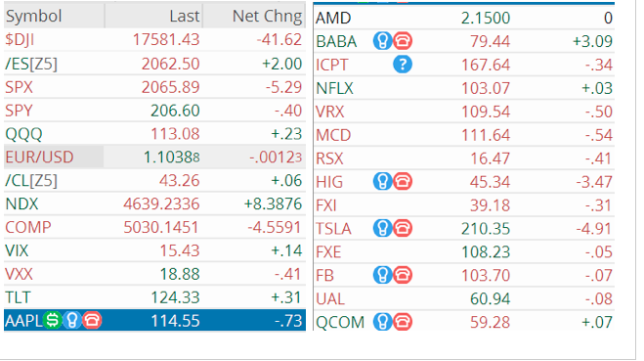The width and height of the screenshot is (644, 361).
Task: Select the /CL[Z5] futures row
Action: pos(154,180)
